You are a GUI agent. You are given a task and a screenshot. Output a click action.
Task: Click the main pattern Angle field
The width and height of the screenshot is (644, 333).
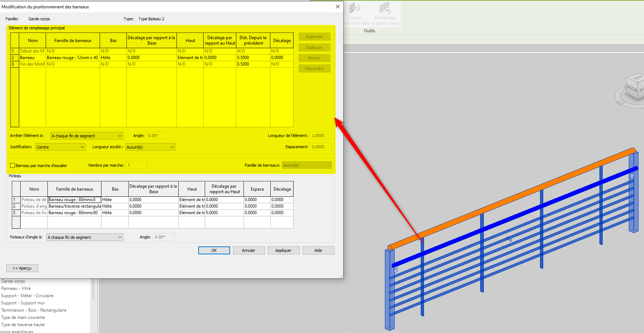157,136
